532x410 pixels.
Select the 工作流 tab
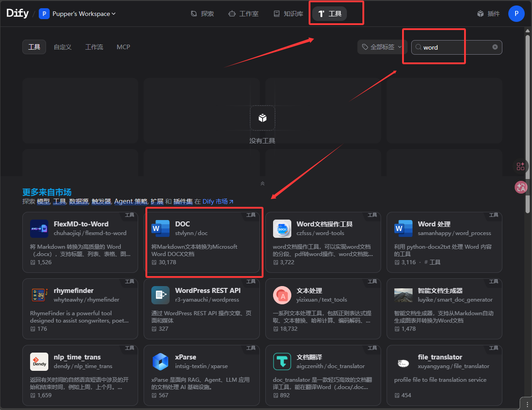pyautogui.click(x=94, y=47)
